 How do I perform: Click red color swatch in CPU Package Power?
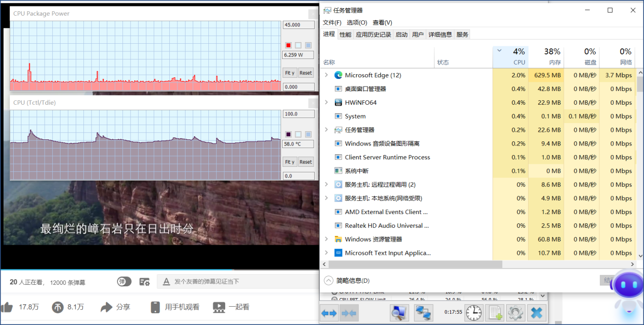(x=288, y=45)
